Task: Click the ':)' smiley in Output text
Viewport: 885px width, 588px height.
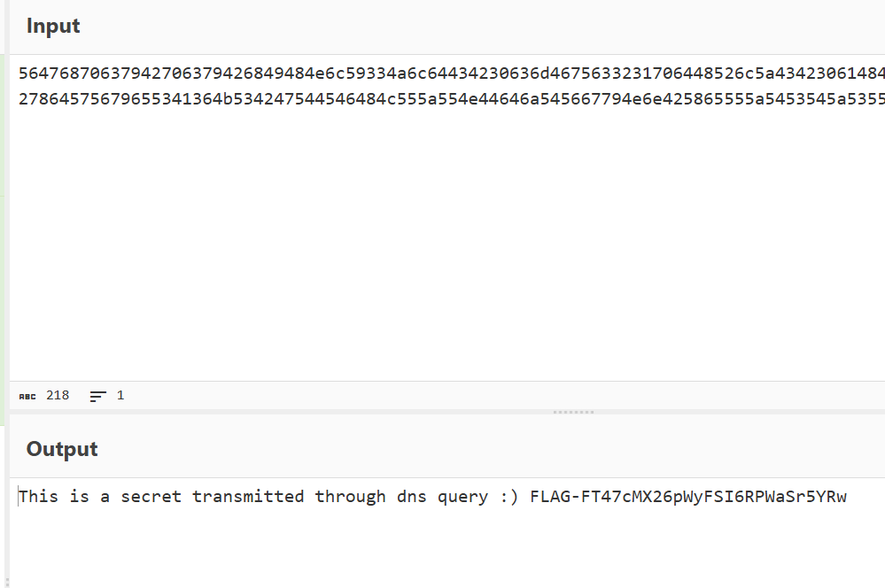Action: 508,497
